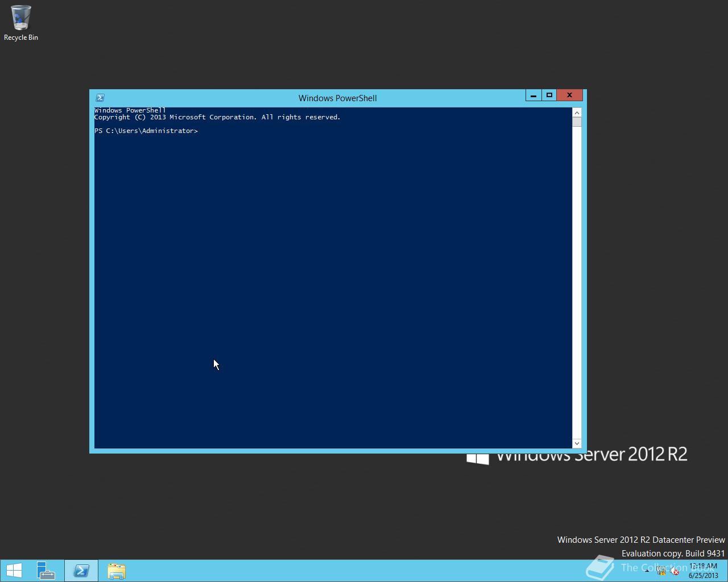Screen dimensions: 728x582
Task: Maximize the Windows PowerShell window
Action: (x=549, y=95)
